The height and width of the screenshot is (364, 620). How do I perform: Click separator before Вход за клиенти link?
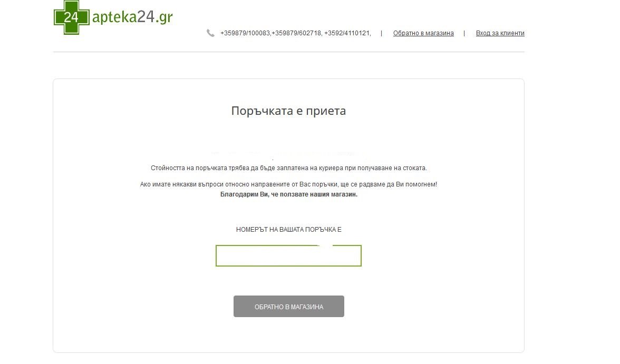[464, 33]
